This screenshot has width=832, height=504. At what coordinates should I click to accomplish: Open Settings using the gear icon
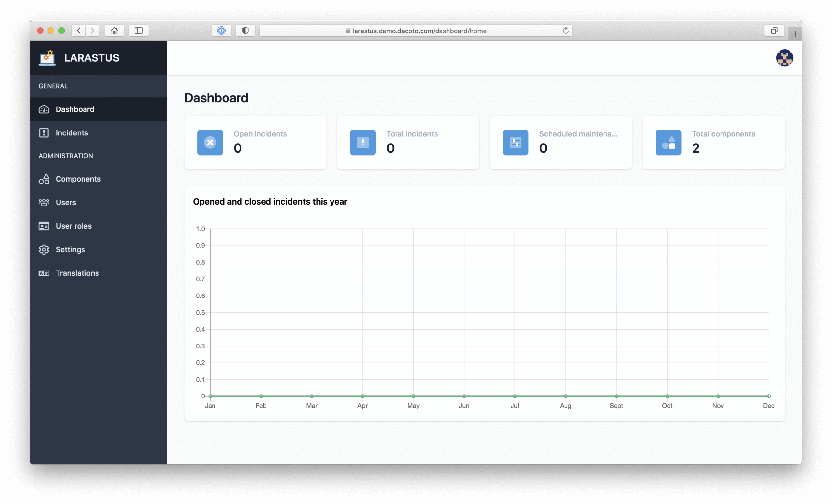[44, 250]
